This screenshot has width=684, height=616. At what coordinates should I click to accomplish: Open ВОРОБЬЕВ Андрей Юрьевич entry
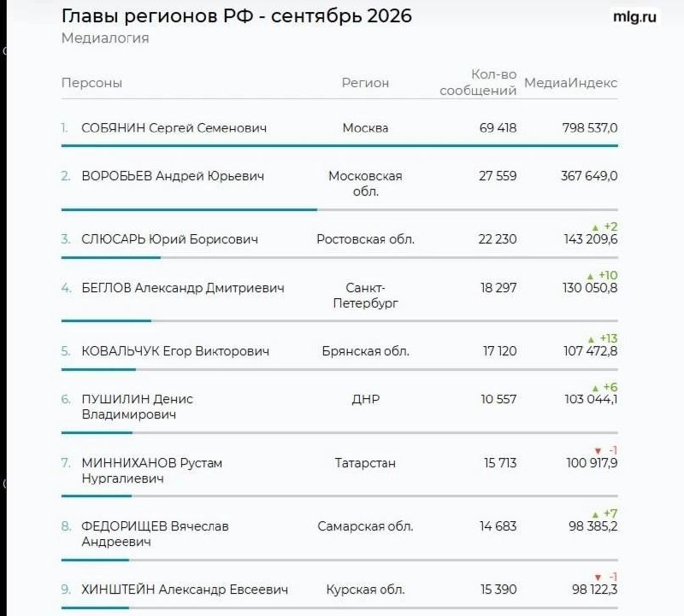coord(173,176)
